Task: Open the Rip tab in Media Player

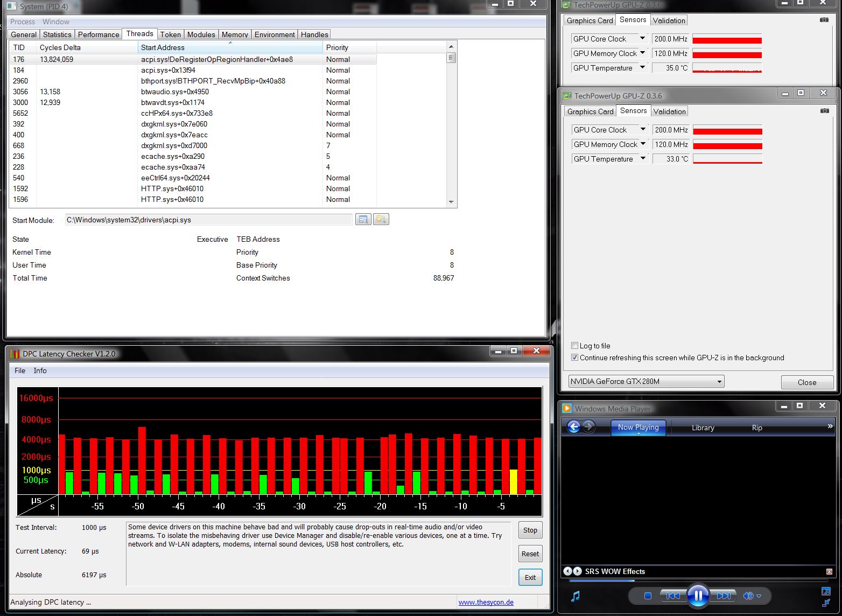Action: click(757, 428)
